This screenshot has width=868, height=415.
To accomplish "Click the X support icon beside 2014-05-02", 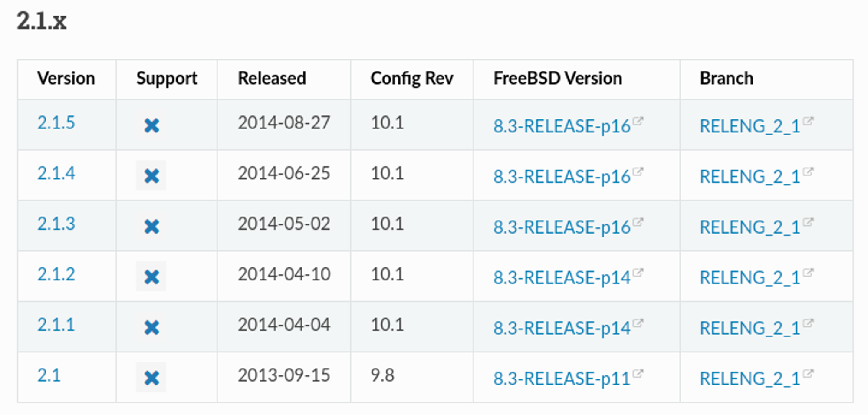I will point(151,226).
